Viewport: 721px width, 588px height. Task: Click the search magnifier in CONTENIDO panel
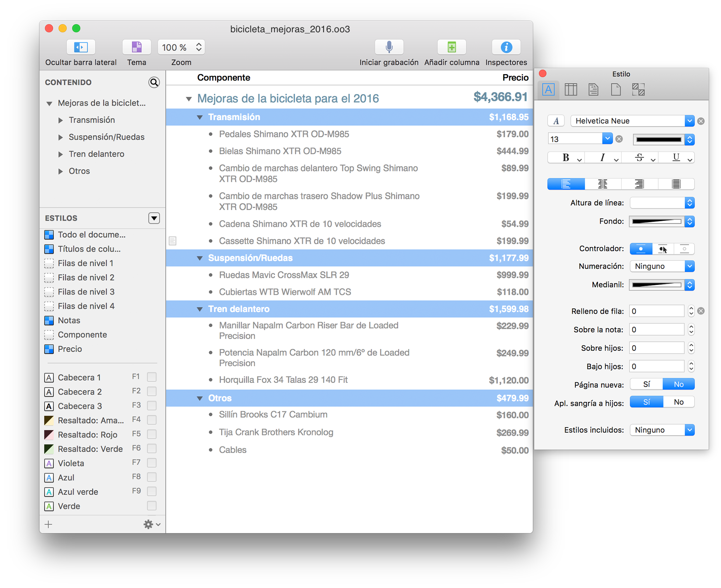[154, 82]
